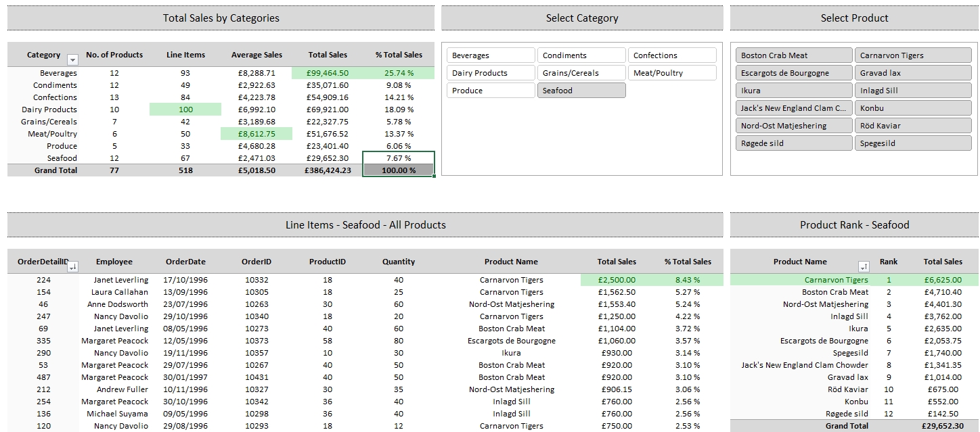Choose the Condiments slicer option

coord(581,55)
